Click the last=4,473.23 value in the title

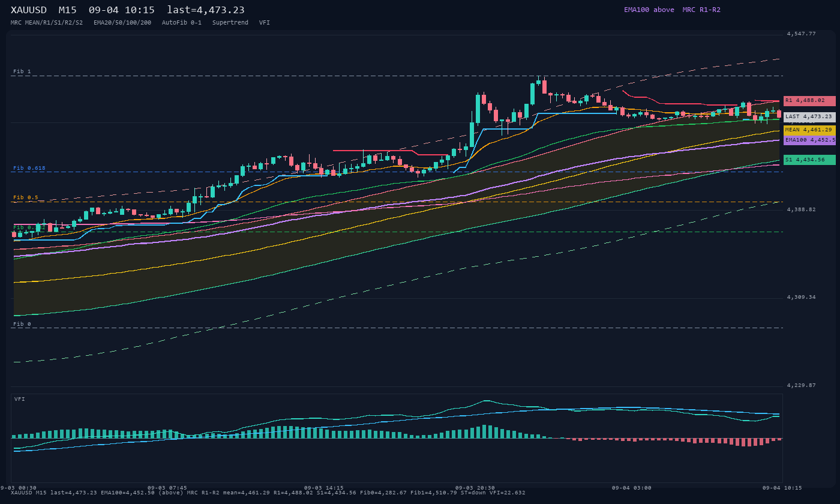click(206, 10)
